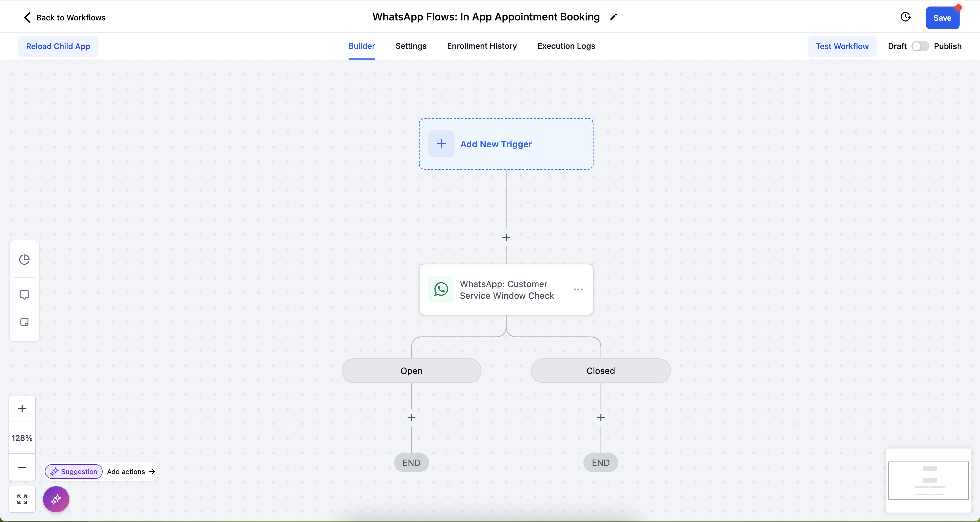Add a sticky note via note icon
This screenshot has height=522, width=980.
[x=24, y=322]
